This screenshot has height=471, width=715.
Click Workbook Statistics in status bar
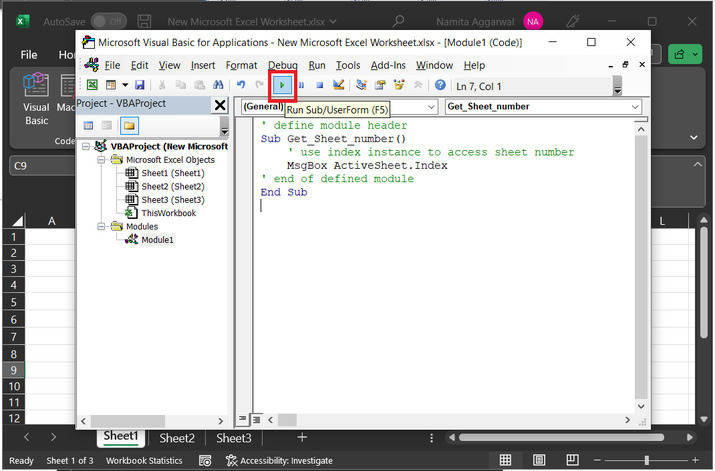[x=145, y=460]
